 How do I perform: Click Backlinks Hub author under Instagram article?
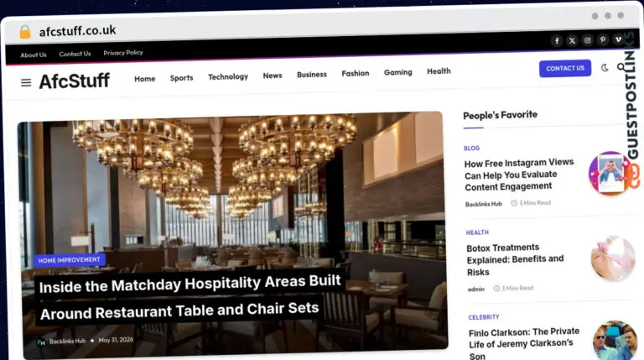coord(483,204)
